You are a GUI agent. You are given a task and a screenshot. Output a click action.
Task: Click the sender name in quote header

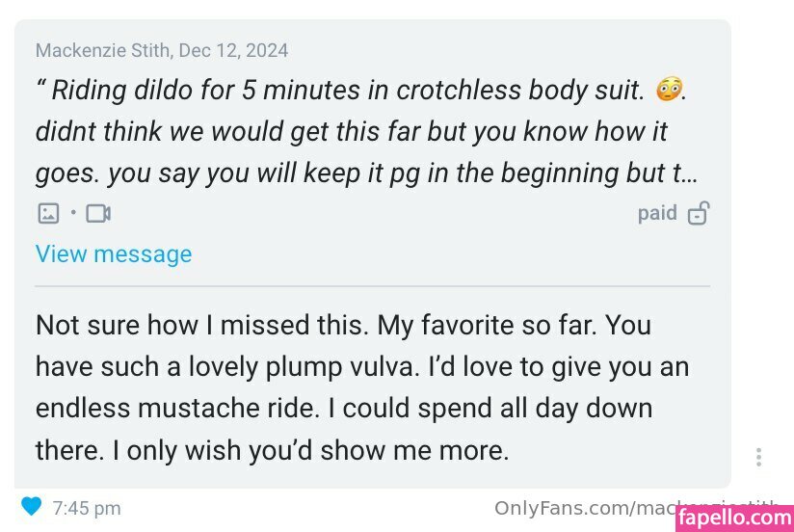102,51
